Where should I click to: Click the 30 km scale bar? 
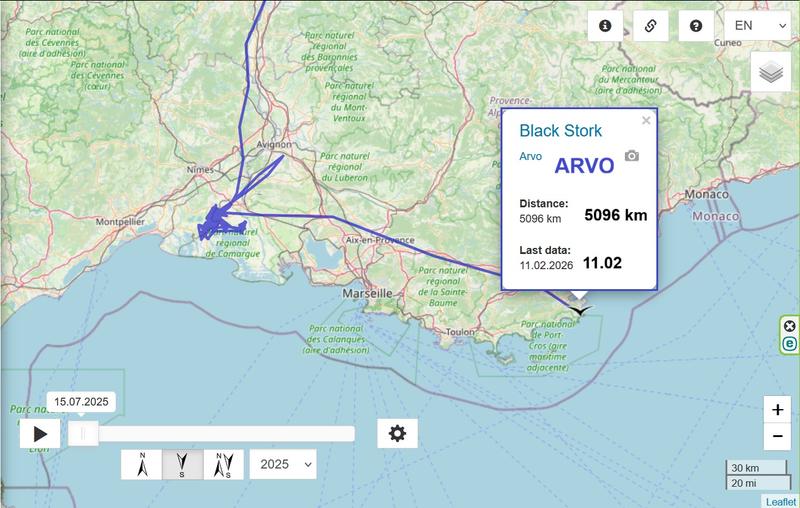pos(756,468)
